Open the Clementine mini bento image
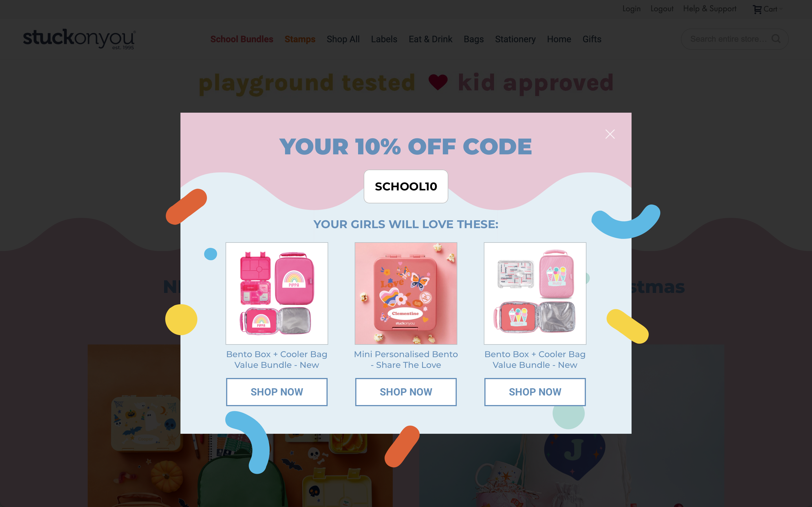The width and height of the screenshot is (812, 507). click(x=406, y=293)
